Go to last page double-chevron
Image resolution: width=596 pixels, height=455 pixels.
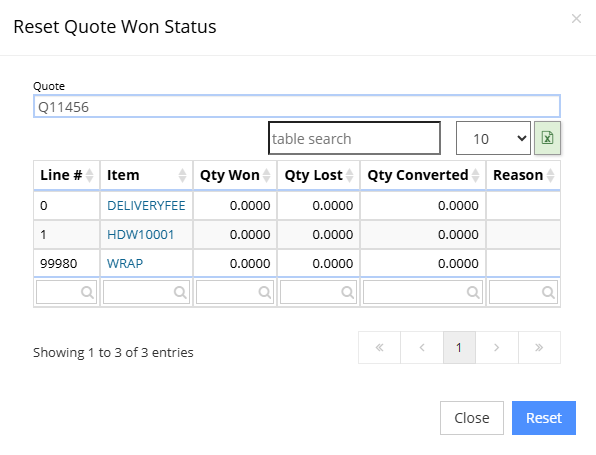point(539,347)
